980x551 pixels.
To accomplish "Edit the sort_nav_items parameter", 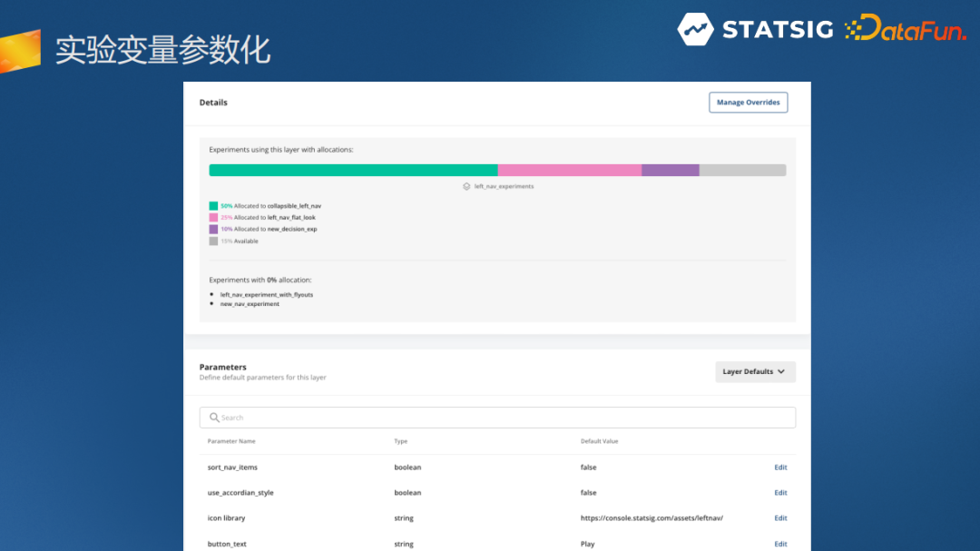I will 780,467.
